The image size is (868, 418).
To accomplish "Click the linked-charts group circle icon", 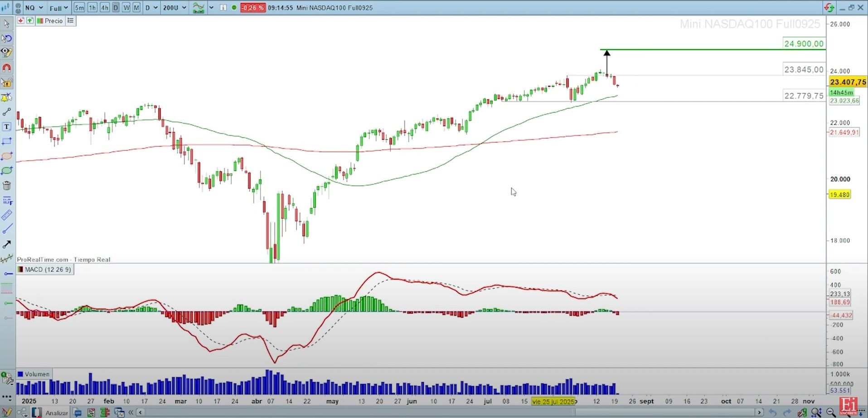I will [18, 8].
